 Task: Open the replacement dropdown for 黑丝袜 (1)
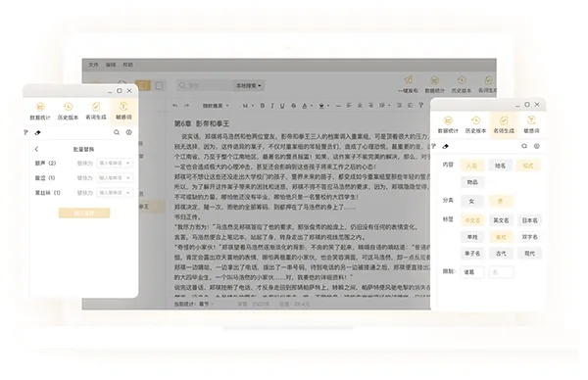(x=115, y=193)
